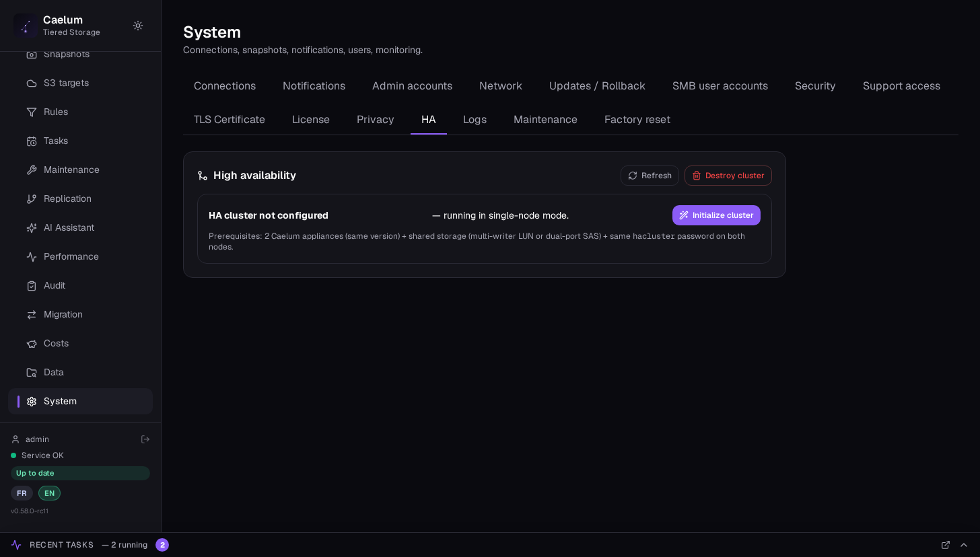Open the Admin accounts tab

(412, 86)
